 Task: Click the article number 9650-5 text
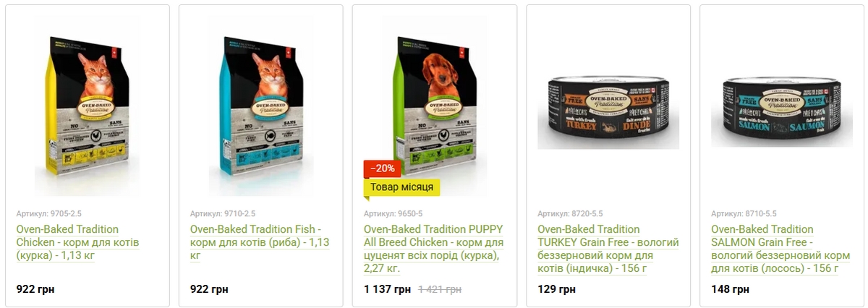(393, 214)
